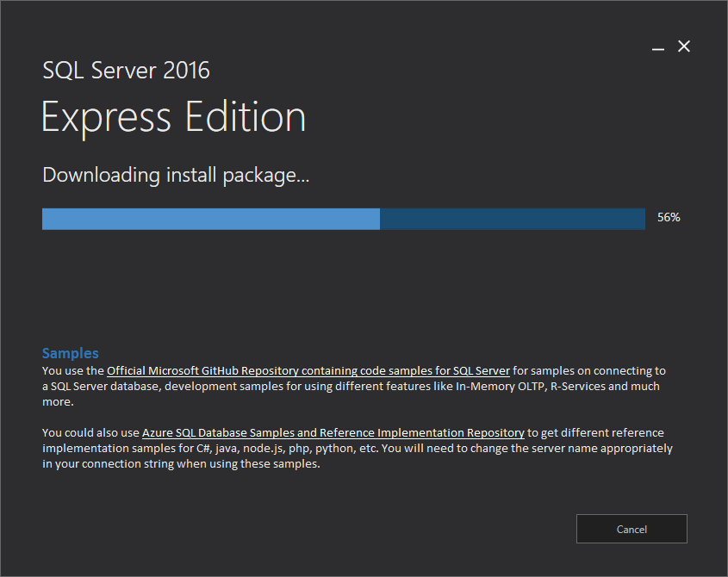Image resolution: width=728 pixels, height=577 pixels.
Task: Open the Official Microsoft GitHub Repository link
Action: (x=308, y=370)
